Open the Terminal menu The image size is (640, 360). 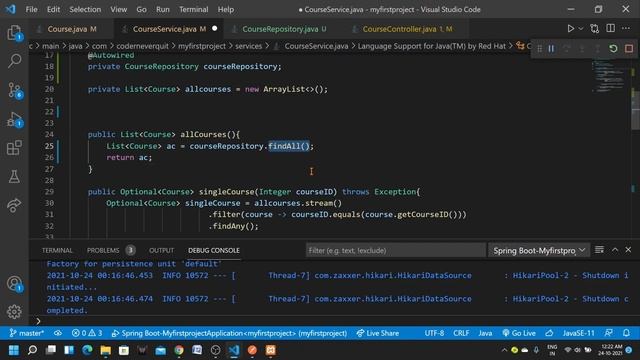pos(193,9)
